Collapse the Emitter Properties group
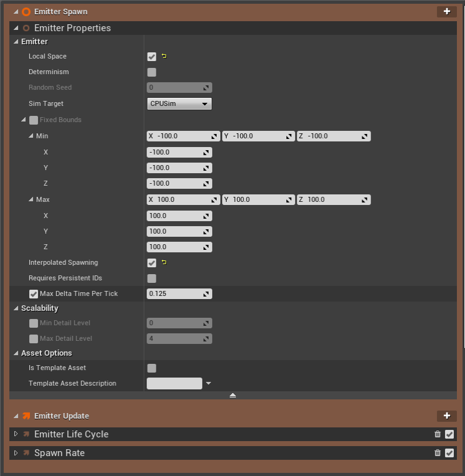Screen dimensions: 465x476 tap(16, 28)
